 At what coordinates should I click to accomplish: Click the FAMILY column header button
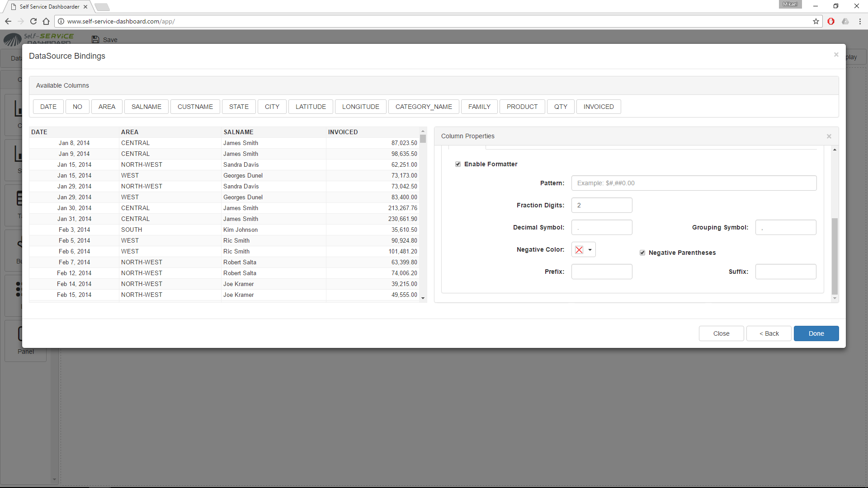(479, 106)
